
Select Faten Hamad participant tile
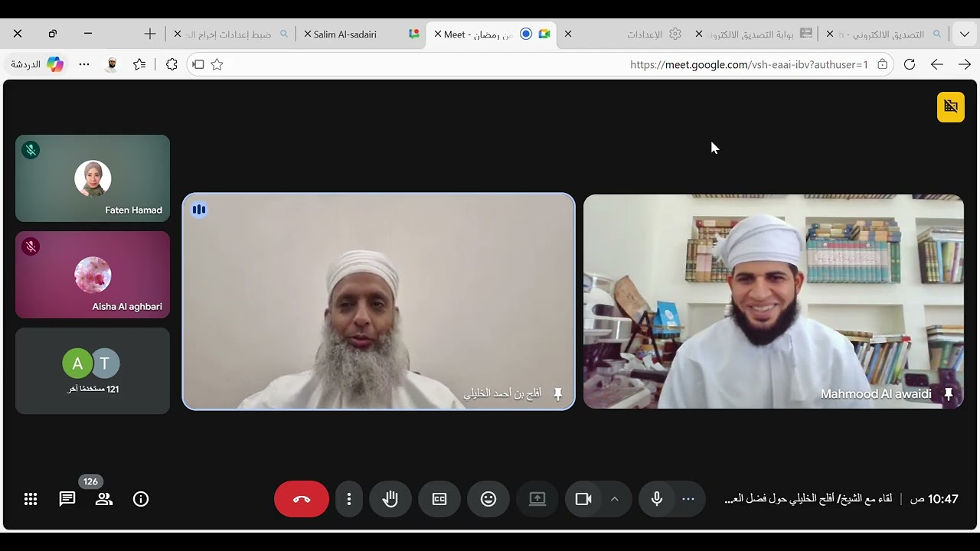(93, 178)
